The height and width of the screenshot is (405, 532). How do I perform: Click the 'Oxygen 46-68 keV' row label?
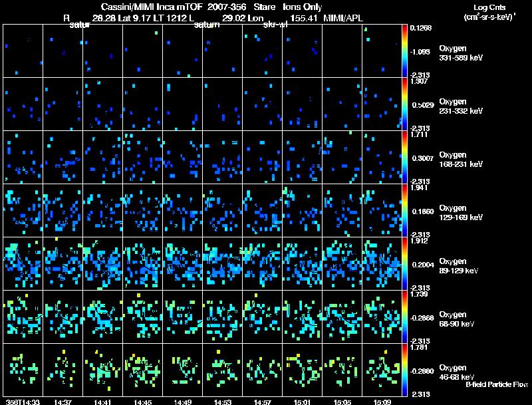(457, 372)
